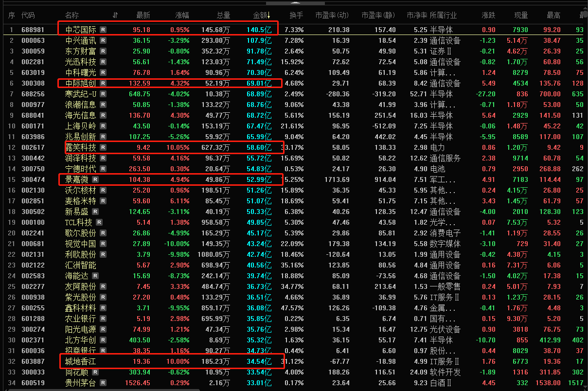Click the R badge for 新易盛
The height and width of the screenshot is (391, 588).
(x=95, y=212)
